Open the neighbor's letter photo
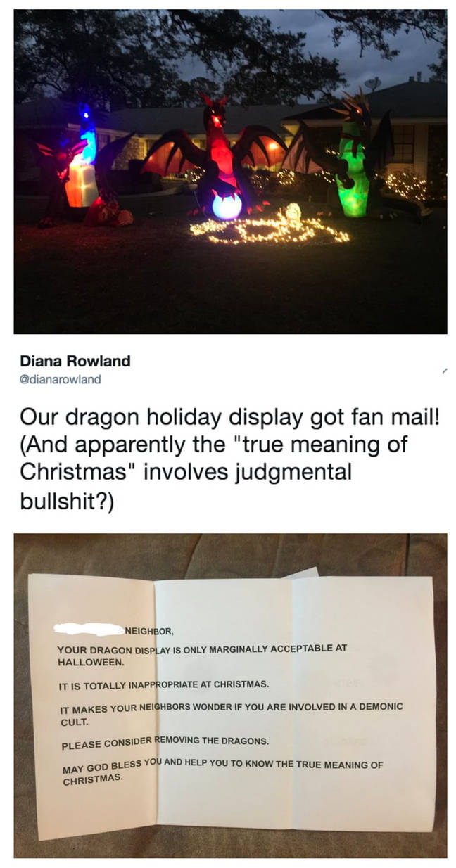The width and height of the screenshot is (456, 868). tap(230, 695)
